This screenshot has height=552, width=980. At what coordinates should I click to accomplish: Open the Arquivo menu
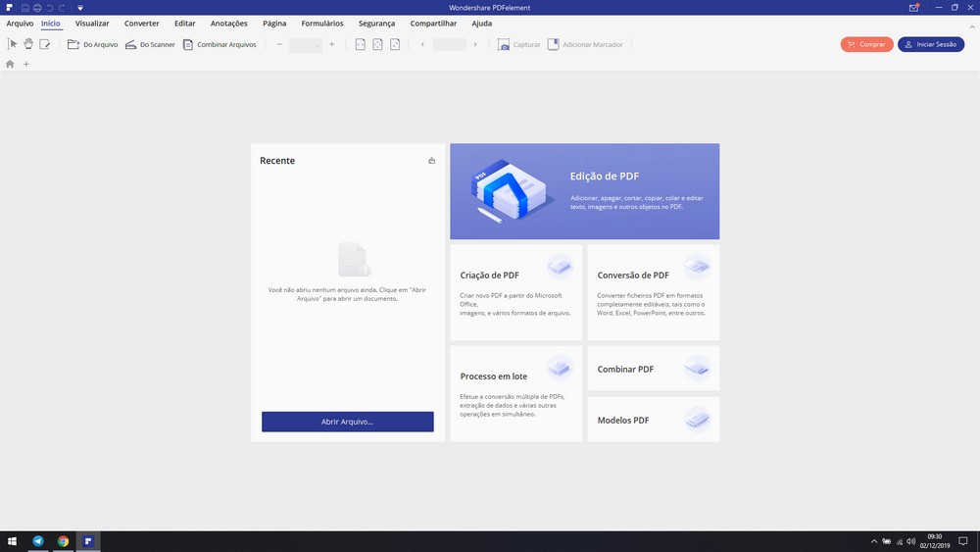point(20,24)
